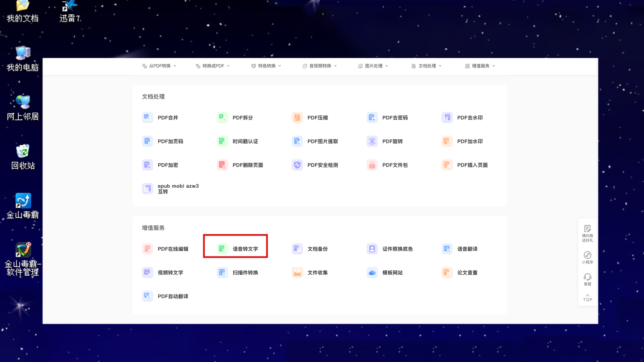Image resolution: width=644 pixels, height=362 pixels.
Task: Click the PDF拆分 icon
Action: coord(222,118)
